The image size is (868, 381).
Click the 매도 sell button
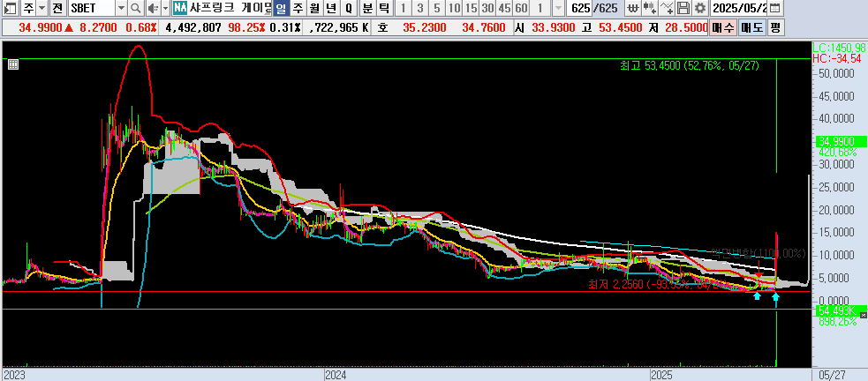(751, 27)
